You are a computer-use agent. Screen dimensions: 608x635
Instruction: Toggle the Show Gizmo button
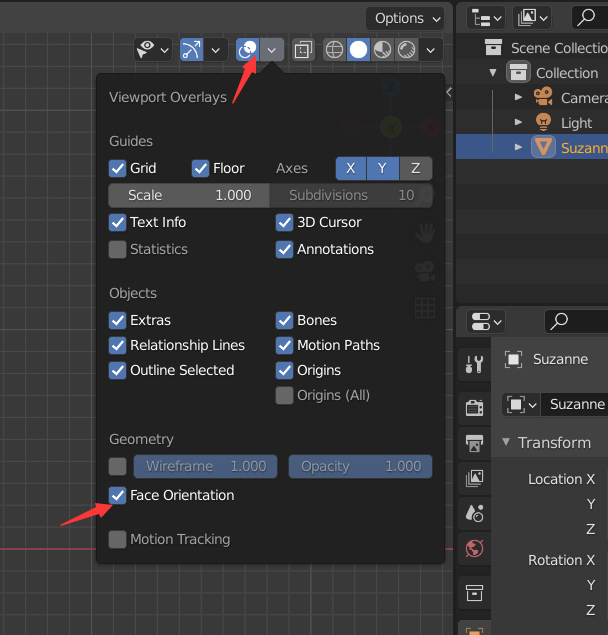[192, 50]
